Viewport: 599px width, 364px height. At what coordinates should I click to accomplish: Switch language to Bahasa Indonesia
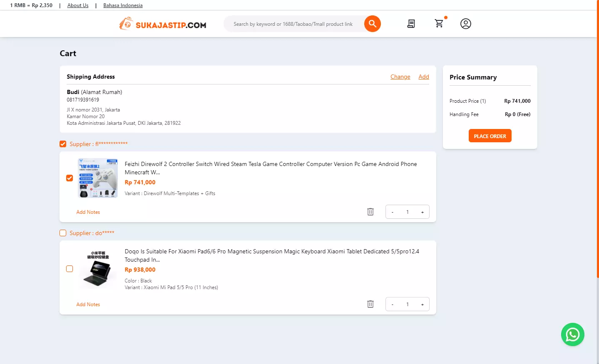pos(123,5)
